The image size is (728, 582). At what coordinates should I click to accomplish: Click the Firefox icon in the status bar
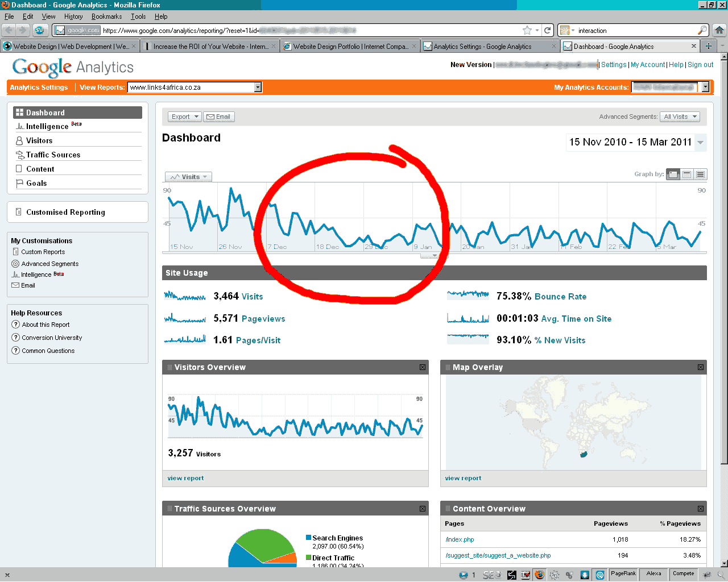pos(539,575)
